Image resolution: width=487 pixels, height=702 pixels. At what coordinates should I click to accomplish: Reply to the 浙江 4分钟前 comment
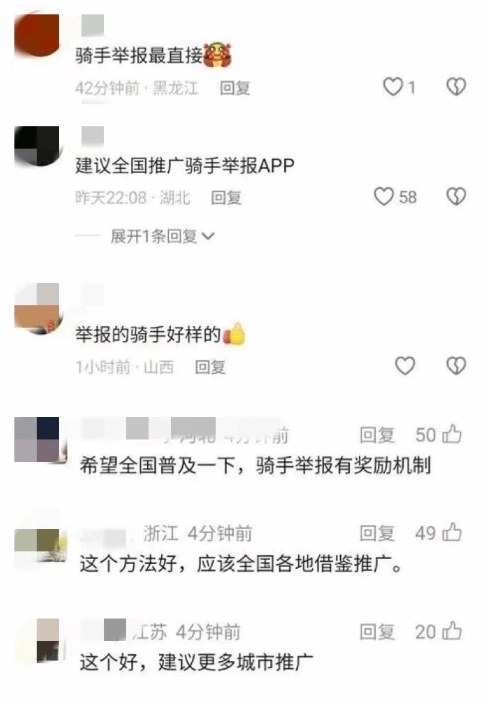[x=377, y=533]
